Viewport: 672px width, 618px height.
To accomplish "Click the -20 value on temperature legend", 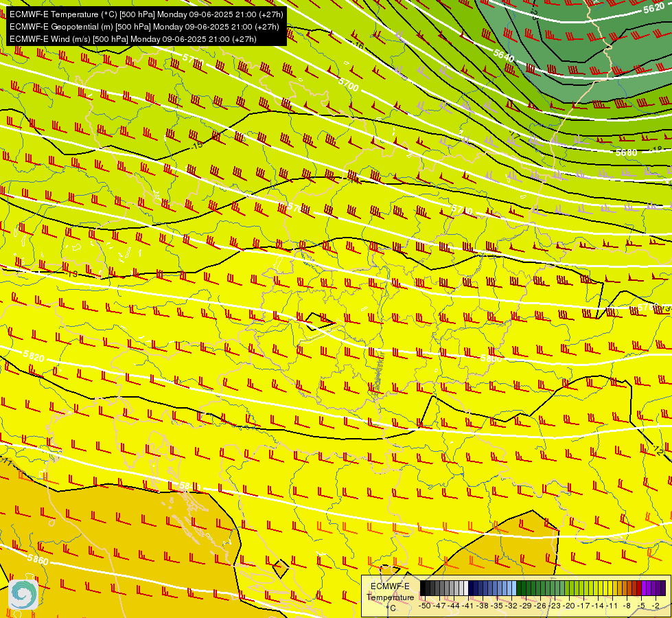I will click(x=570, y=606).
